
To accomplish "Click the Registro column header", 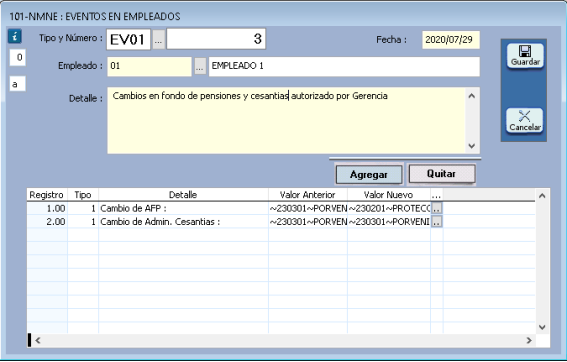I will (47, 195).
